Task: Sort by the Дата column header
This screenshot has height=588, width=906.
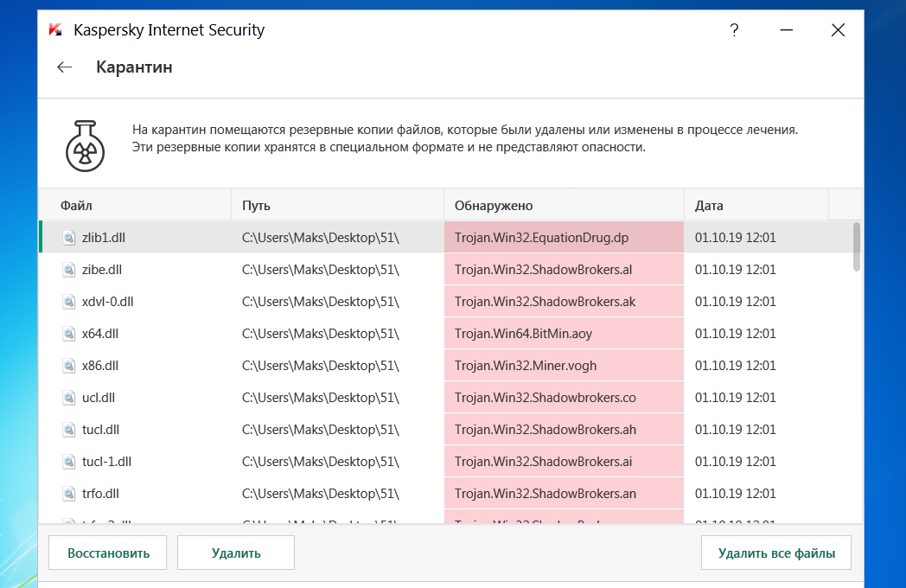Action: click(709, 206)
